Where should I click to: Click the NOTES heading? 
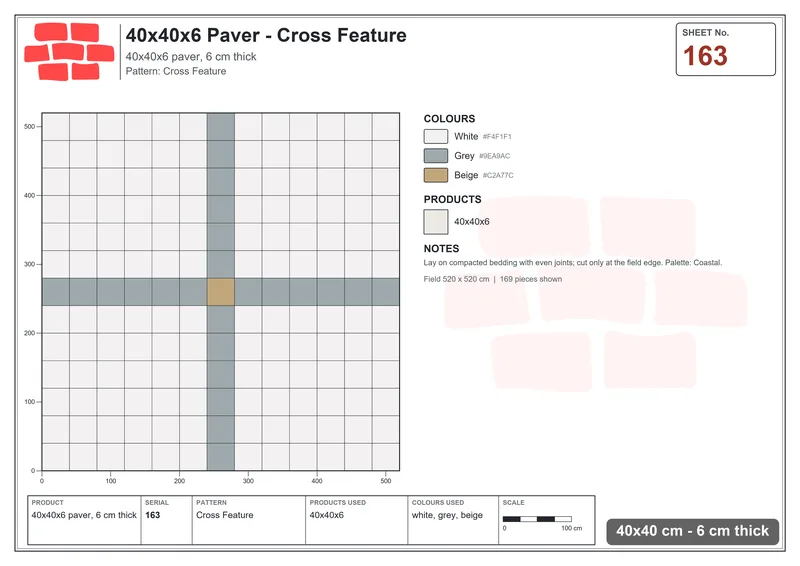pyautogui.click(x=441, y=249)
